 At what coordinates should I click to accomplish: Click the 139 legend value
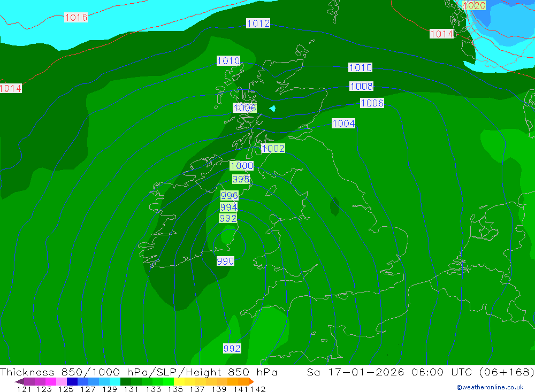(219, 389)
